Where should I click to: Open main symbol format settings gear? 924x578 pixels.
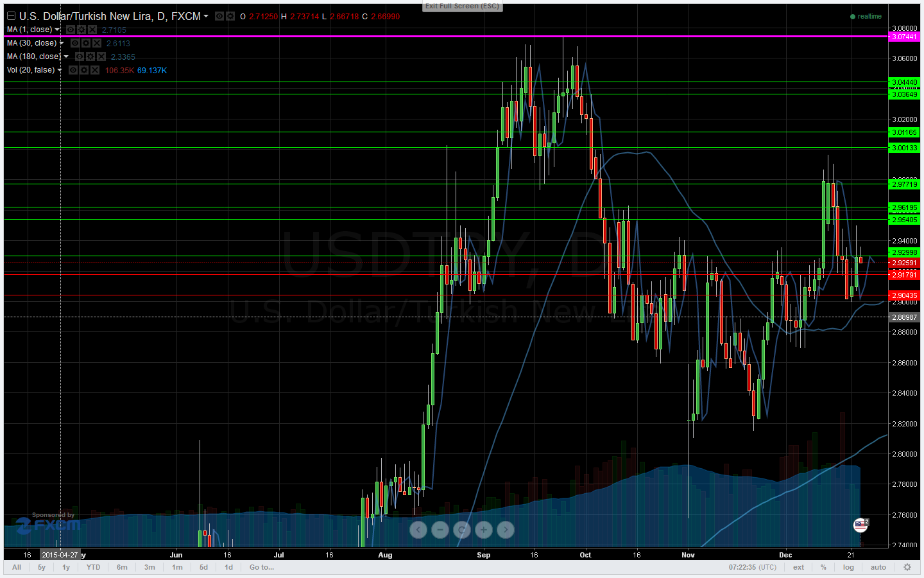coord(230,16)
